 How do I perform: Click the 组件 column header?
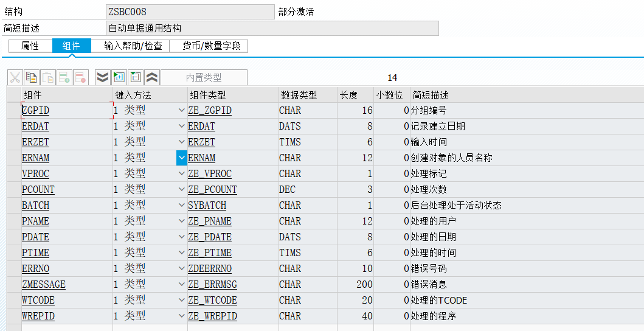(x=67, y=95)
